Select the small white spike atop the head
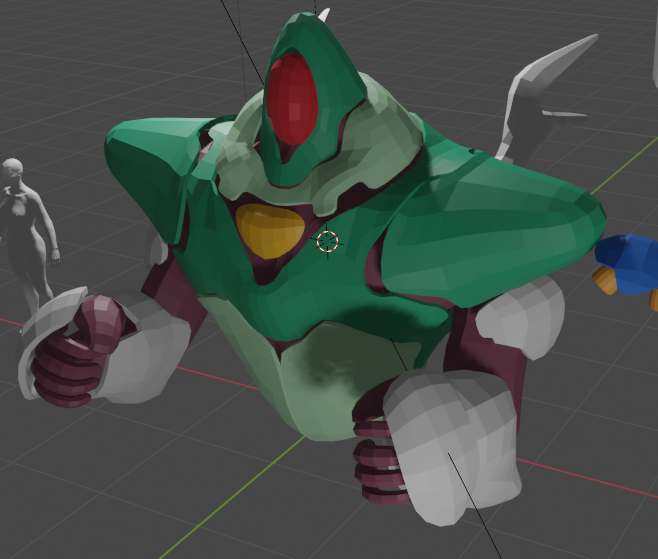 324,13
